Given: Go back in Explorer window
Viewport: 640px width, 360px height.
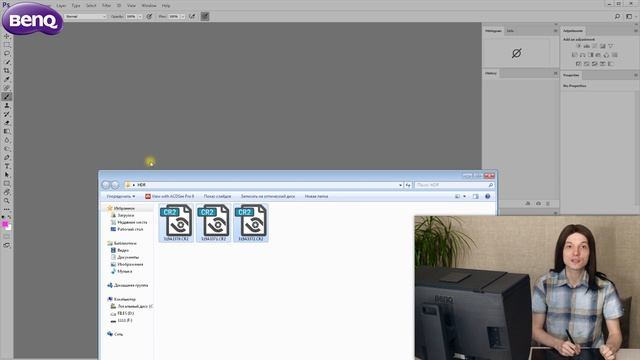Looking at the screenshot, I should (106, 185).
